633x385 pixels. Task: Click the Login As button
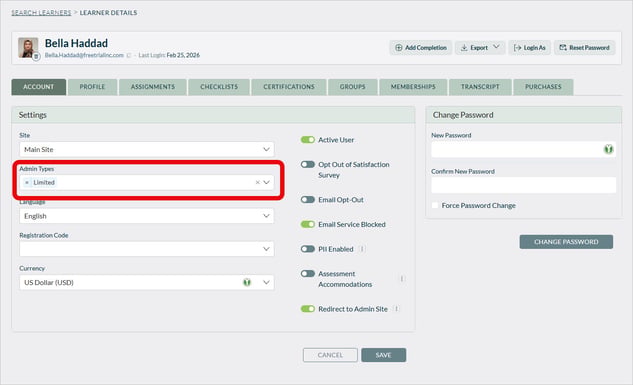529,48
